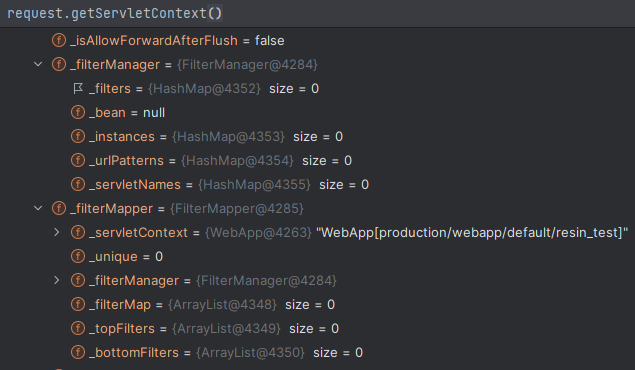Expand the _servletContext WebApp@4263 node
The image size is (635, 370).
pos(57,232)
